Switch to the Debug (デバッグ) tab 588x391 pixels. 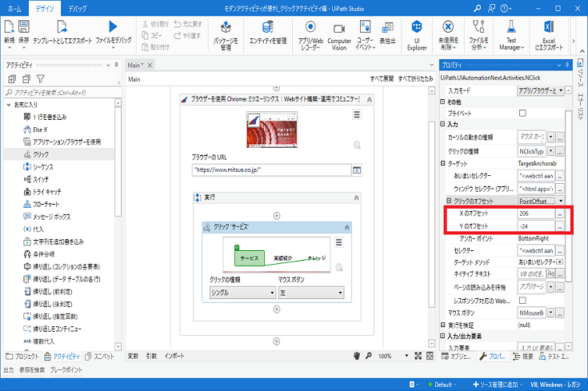click(78, 8)
